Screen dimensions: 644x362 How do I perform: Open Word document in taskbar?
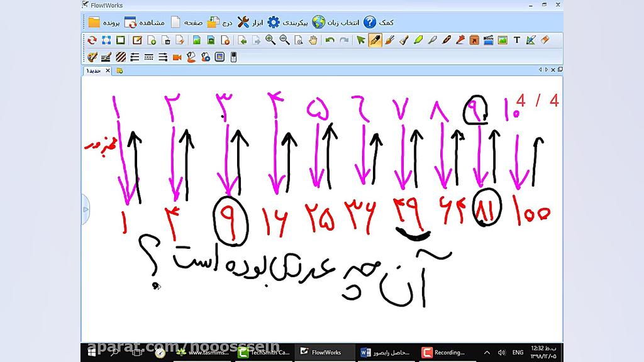click(386, 353)
